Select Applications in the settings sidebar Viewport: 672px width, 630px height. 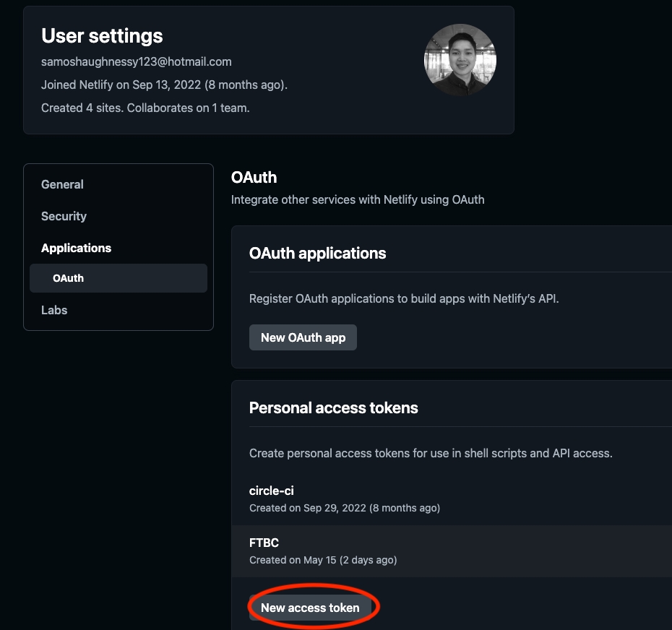76,248
